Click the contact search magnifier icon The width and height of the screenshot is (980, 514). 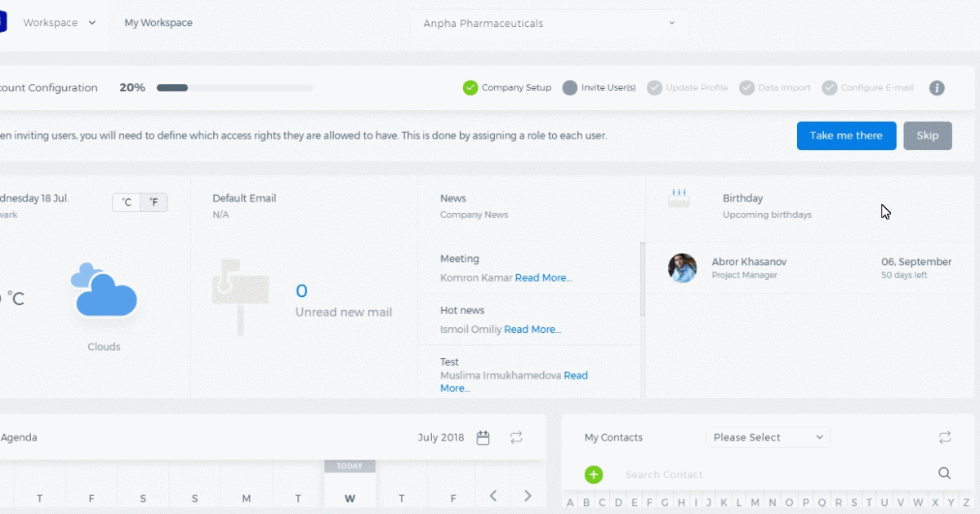[945, 473]
